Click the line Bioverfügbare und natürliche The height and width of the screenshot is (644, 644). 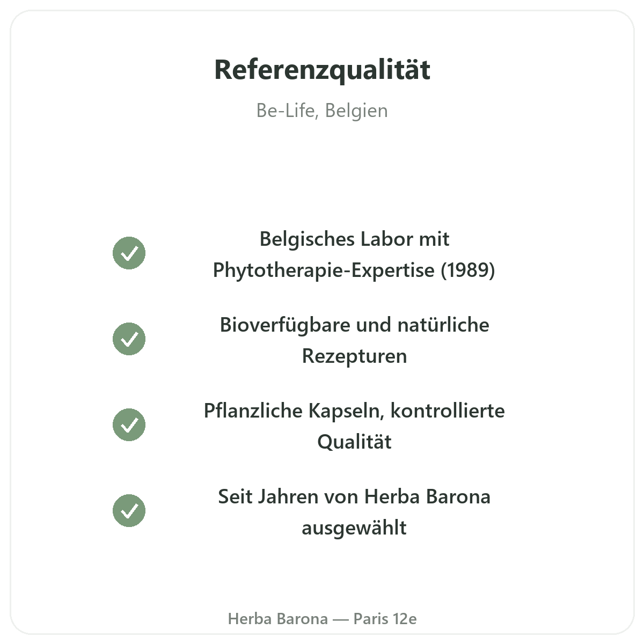point(354,325)
